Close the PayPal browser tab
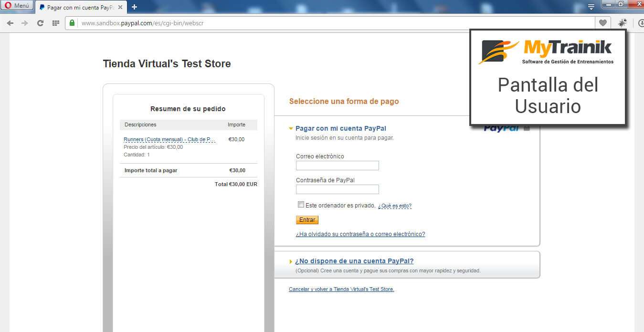644x332 pixels. pos(120,7)
